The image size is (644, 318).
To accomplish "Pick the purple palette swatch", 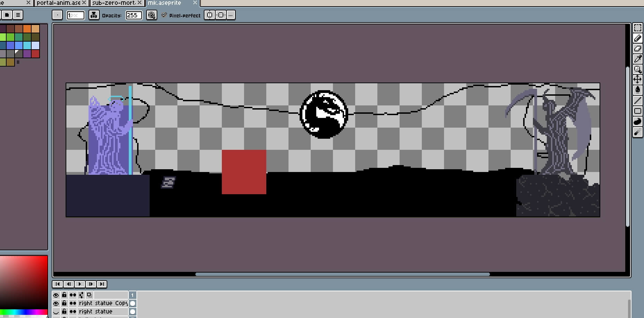I will [27, 53].
